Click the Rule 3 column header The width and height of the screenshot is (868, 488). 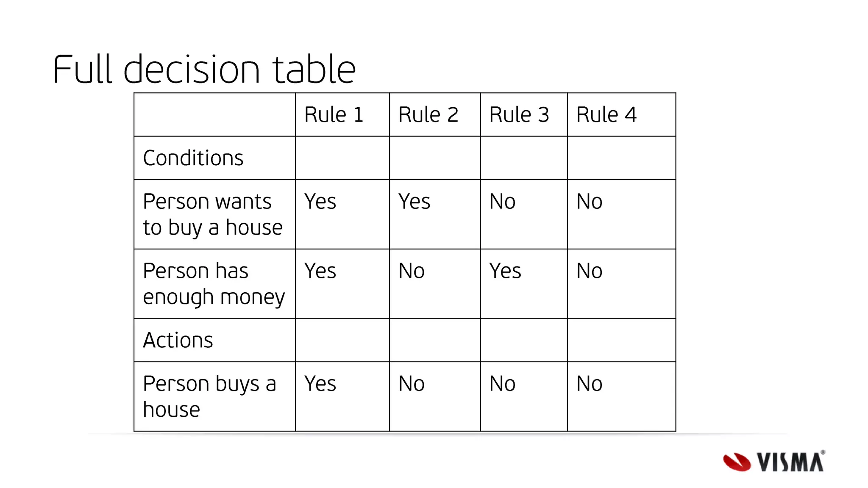[519, 115]
